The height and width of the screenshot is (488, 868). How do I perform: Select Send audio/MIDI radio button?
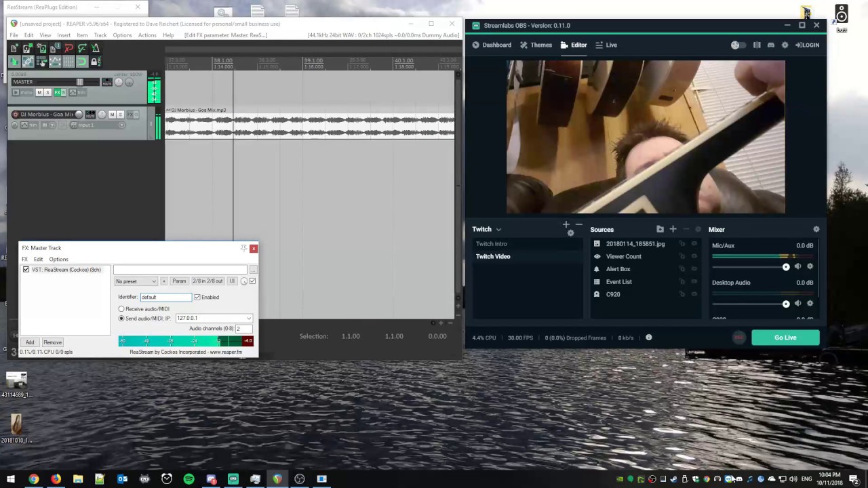pos(121,318)
